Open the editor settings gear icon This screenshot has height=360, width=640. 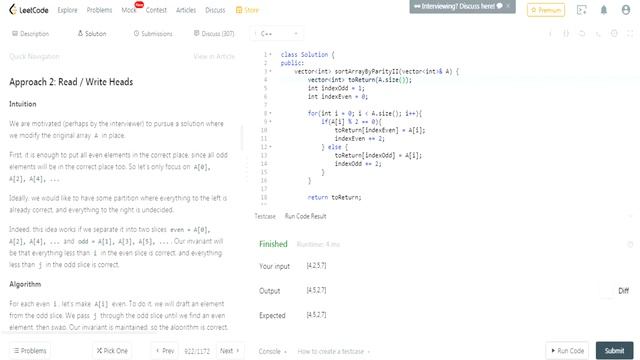[614, 33]
